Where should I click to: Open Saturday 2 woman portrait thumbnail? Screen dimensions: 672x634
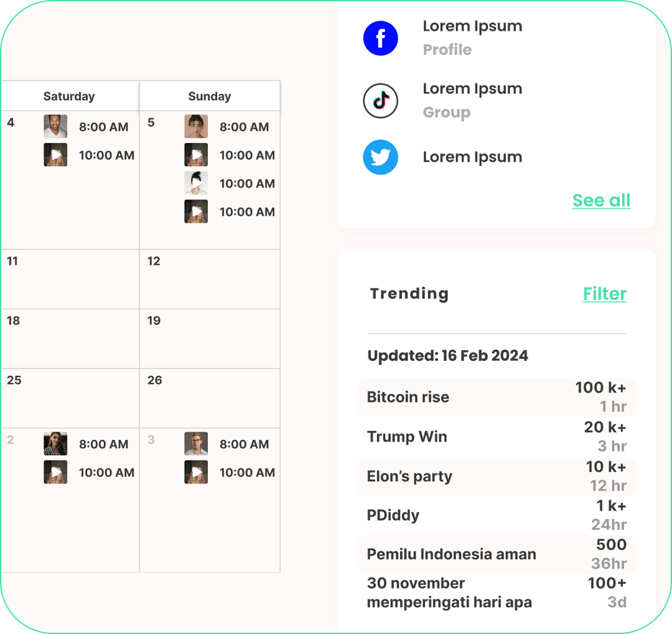pyautogui.click(x=55, y=444)
